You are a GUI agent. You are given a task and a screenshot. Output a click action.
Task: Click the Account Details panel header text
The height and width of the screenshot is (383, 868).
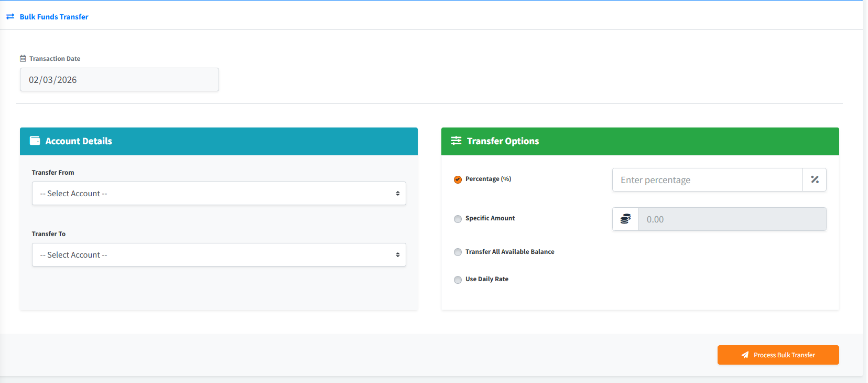pos(79,141)
